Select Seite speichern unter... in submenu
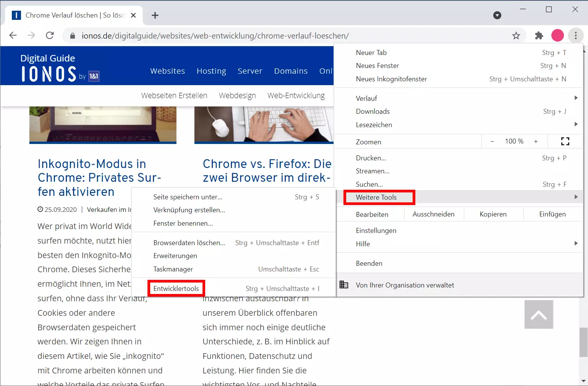The height and width of the screenshot is (386, 588). point(233,197)
